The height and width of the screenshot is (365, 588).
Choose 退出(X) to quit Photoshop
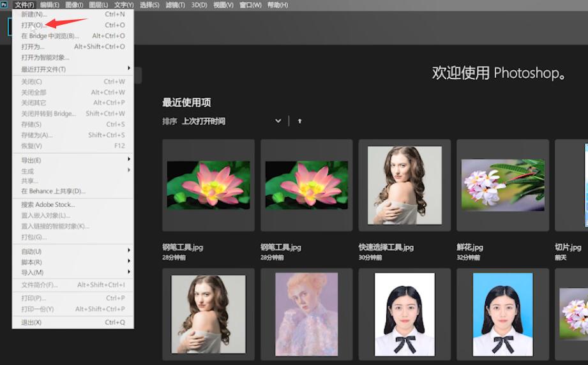point(73,322)
